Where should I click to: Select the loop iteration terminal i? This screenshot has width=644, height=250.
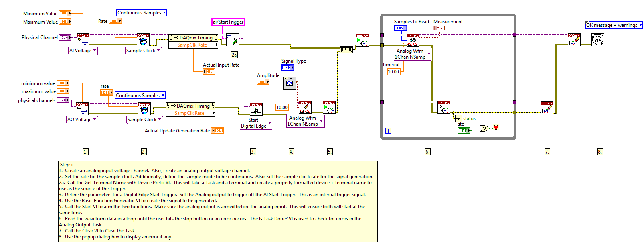pyautogui.click(x=388, y=131)
